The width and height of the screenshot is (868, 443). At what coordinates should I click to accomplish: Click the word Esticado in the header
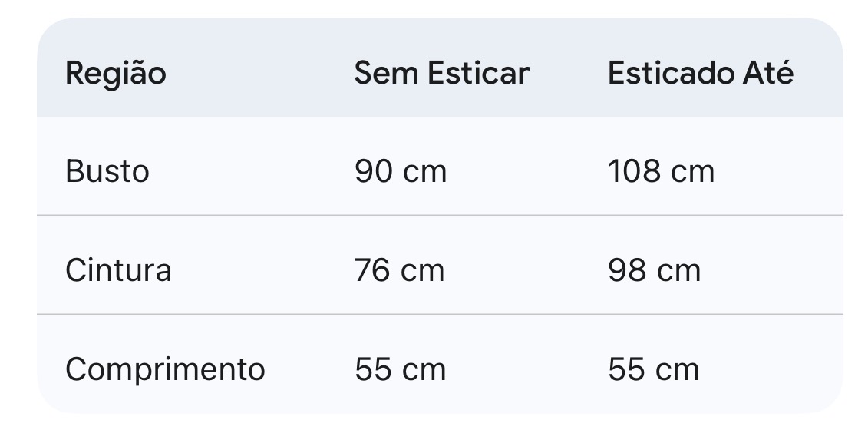click(670, 74)
